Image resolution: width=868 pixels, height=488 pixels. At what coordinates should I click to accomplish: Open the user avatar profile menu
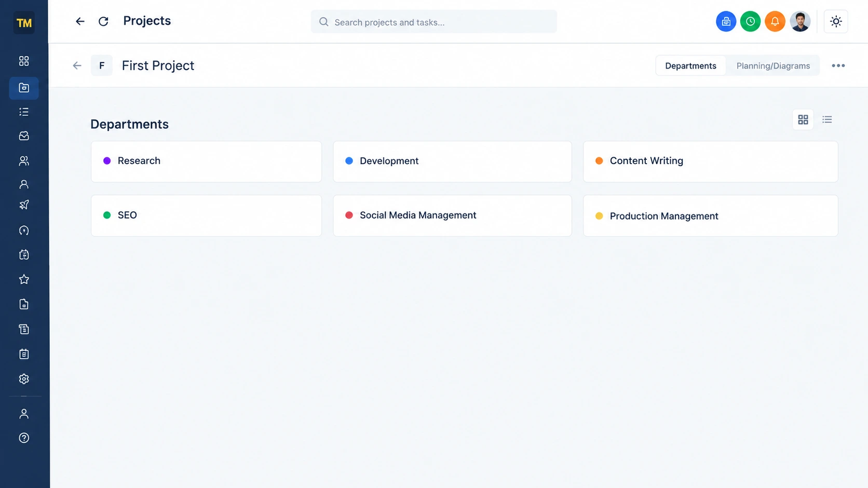click(x=800, y=21)
